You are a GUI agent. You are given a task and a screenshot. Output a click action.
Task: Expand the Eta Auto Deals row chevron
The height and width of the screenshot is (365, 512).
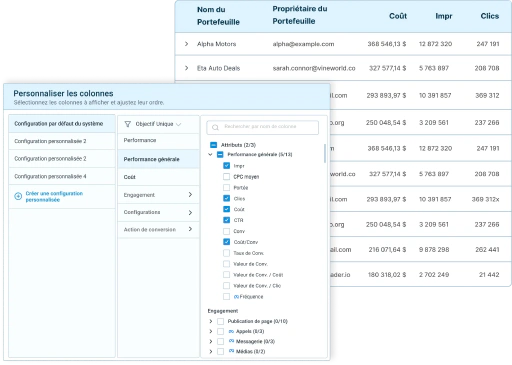[186, 68]
